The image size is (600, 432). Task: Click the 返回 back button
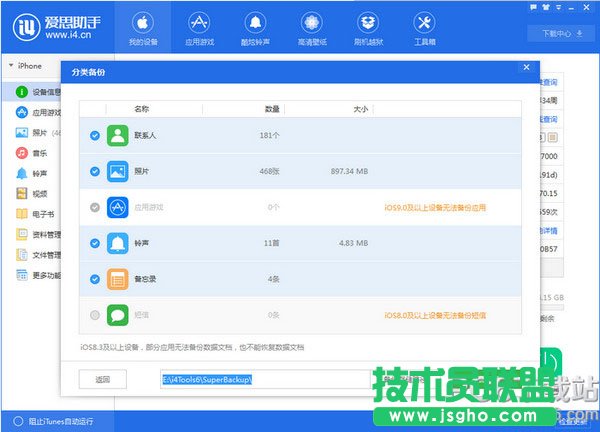point(103,379)
